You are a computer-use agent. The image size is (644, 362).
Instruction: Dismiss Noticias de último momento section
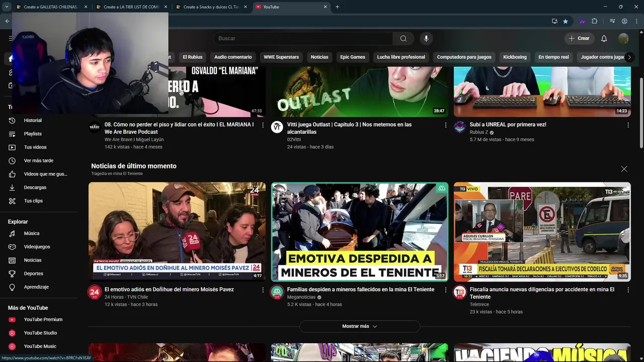pos(624,169)
